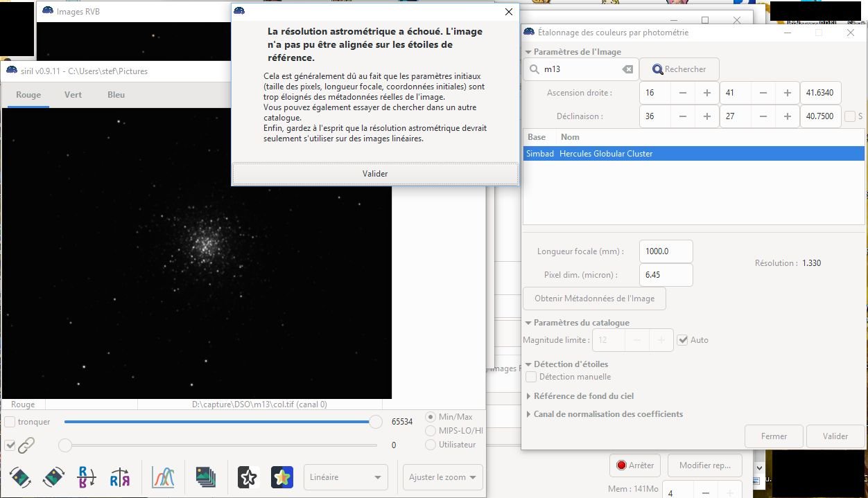Clear the m13 search field icon
Viewport: 868px width, 498px height.
click(627, 69)
